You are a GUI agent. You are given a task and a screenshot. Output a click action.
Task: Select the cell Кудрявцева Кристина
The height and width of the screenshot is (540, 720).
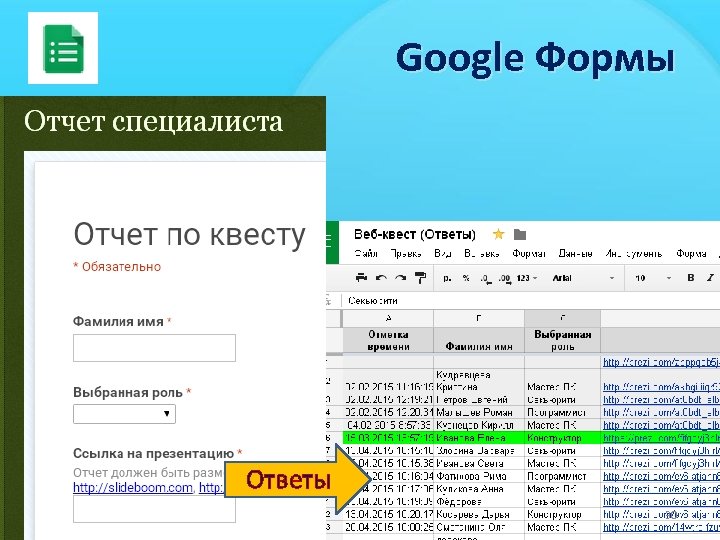(478, 381)
